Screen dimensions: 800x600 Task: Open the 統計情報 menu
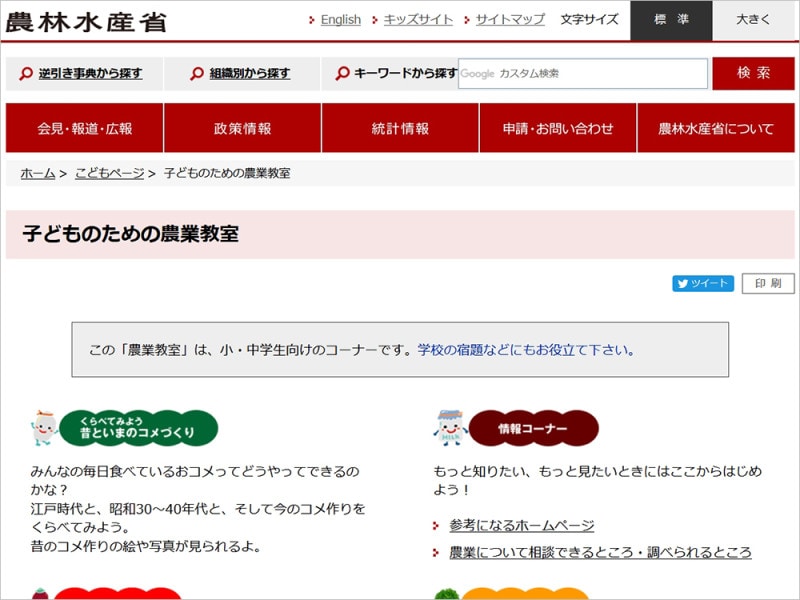399,128
